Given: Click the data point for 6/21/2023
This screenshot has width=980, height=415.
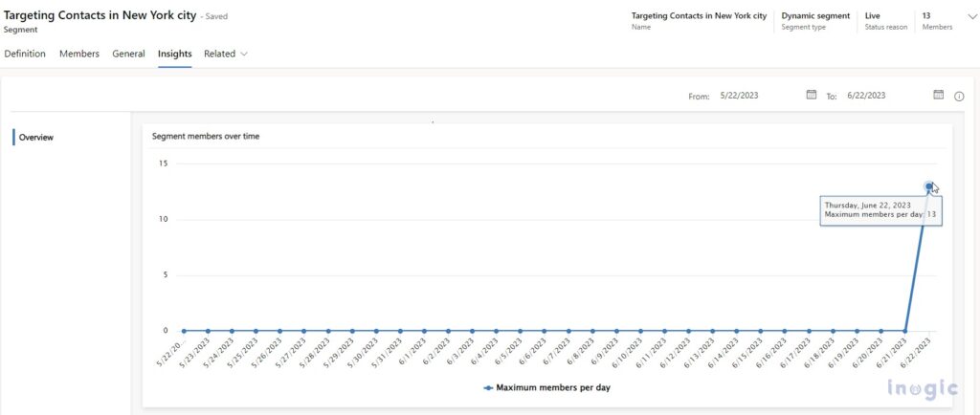Looking at the screenshot, I should point(904,331).
